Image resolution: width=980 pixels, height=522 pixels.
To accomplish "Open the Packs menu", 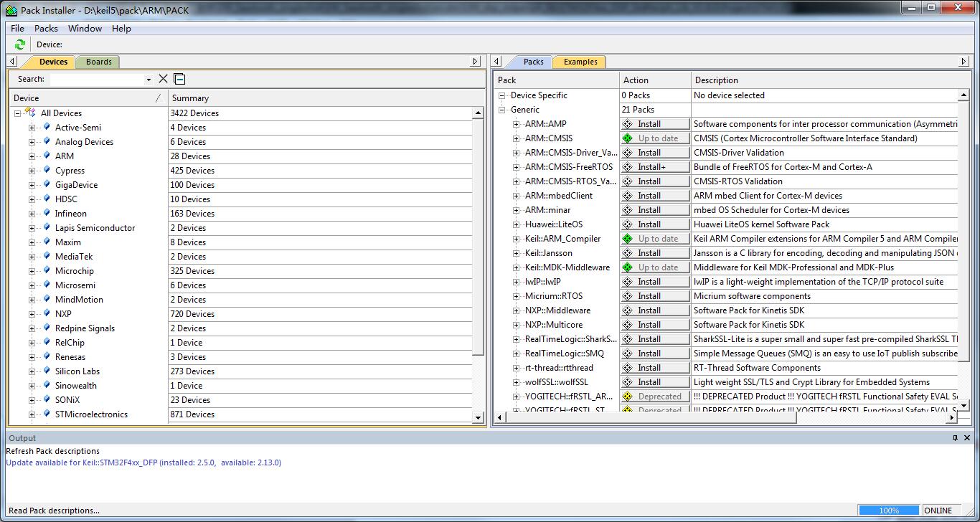I will point(46,29).
